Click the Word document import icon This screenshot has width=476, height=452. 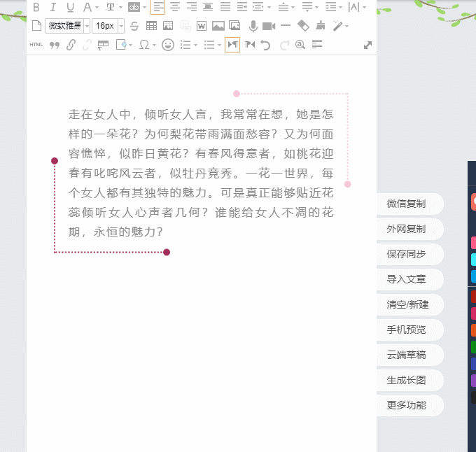(202, 26)
